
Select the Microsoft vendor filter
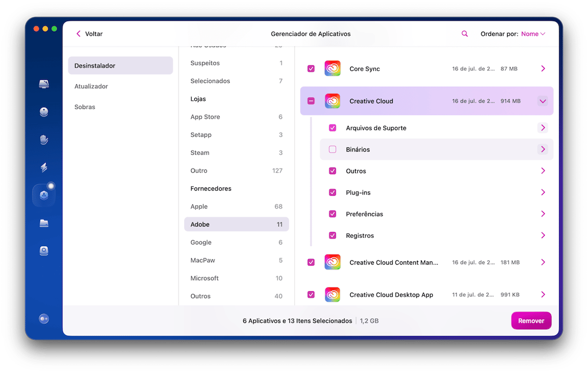(x=236, y=278)
